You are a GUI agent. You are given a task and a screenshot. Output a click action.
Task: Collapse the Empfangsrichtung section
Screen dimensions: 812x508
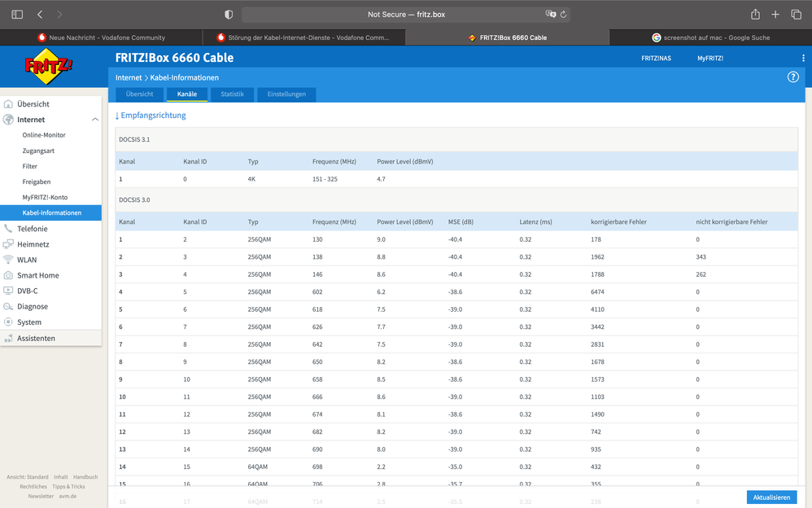coord(151,115)
